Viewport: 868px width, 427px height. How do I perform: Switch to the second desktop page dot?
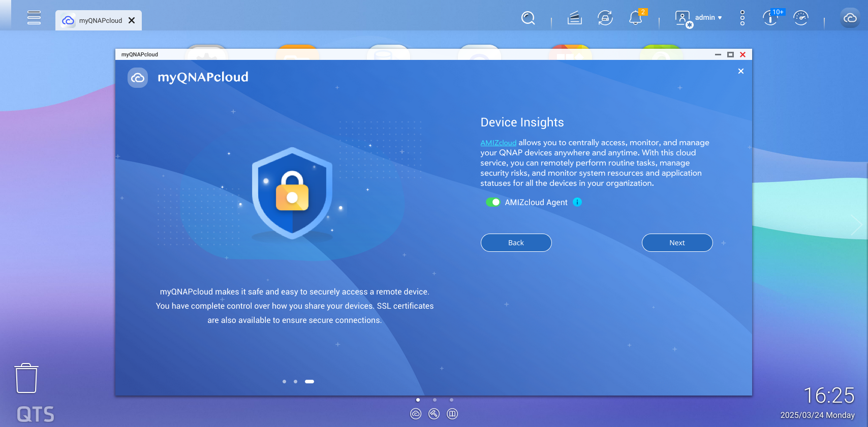pos(435,400)
